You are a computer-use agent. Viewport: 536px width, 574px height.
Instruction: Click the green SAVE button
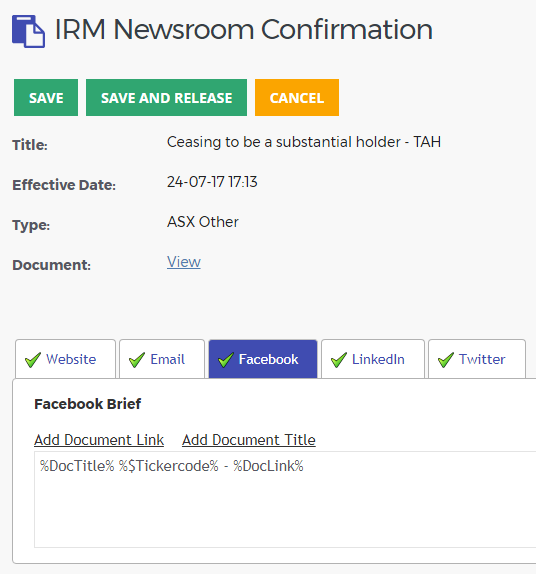[x=46, y=98]
